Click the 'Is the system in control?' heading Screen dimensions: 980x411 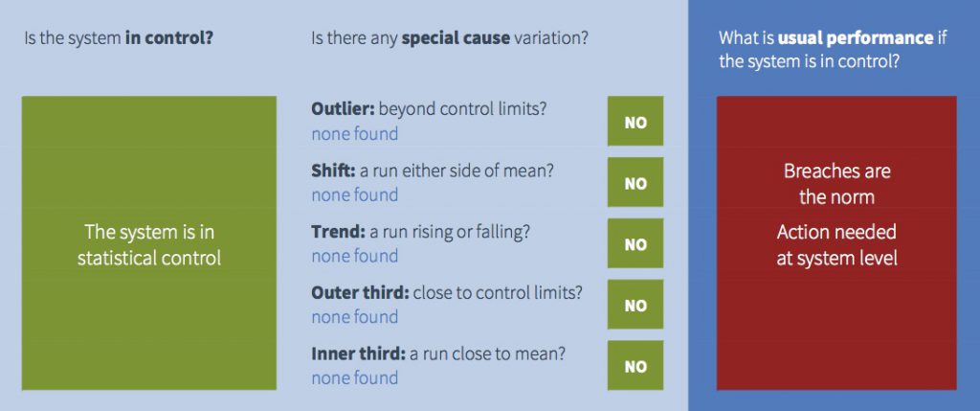119,38
